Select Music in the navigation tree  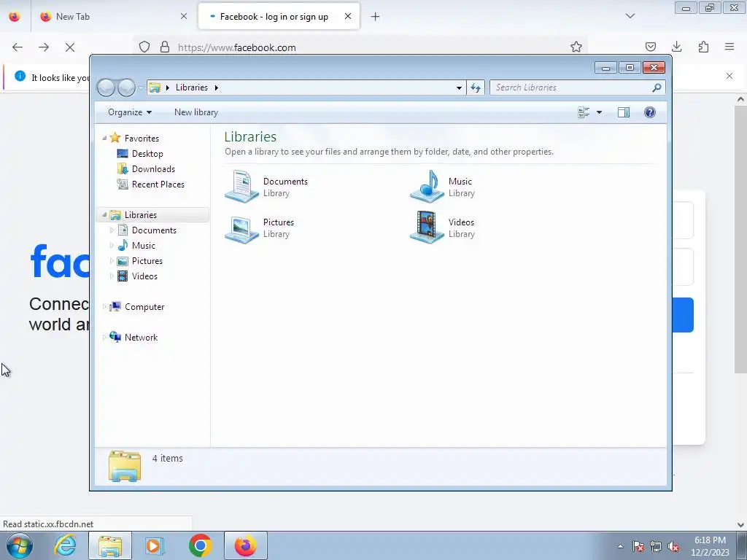click(143, 245)
